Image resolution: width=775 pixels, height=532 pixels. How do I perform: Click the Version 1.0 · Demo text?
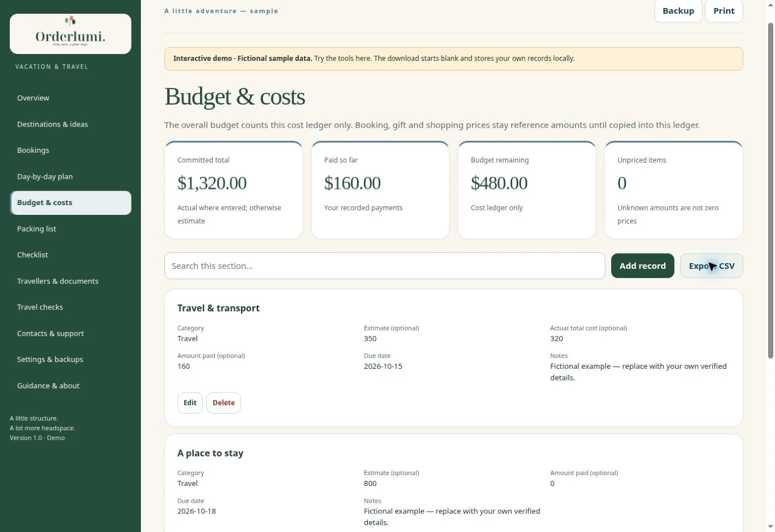pyautogui.click(x=37, y=438)
